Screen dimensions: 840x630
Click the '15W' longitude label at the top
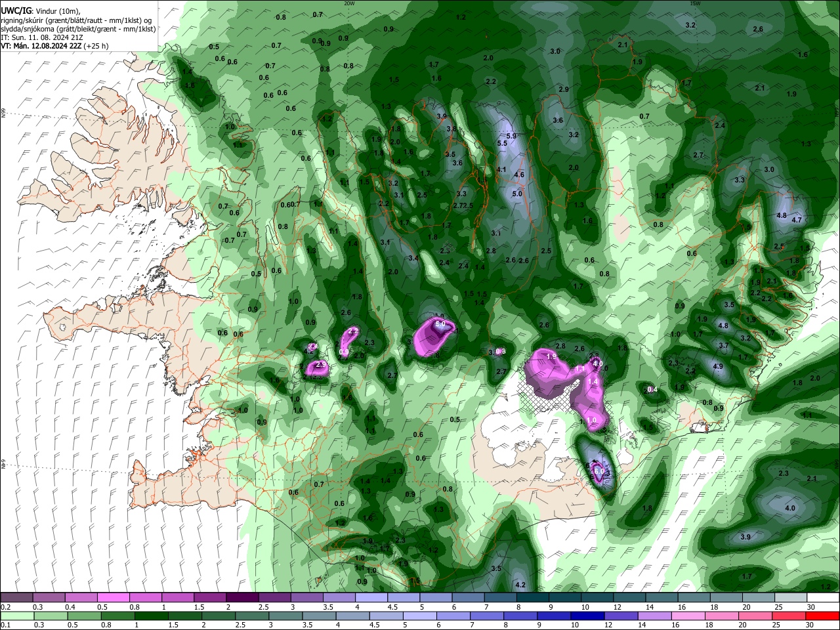coord(695,3)
